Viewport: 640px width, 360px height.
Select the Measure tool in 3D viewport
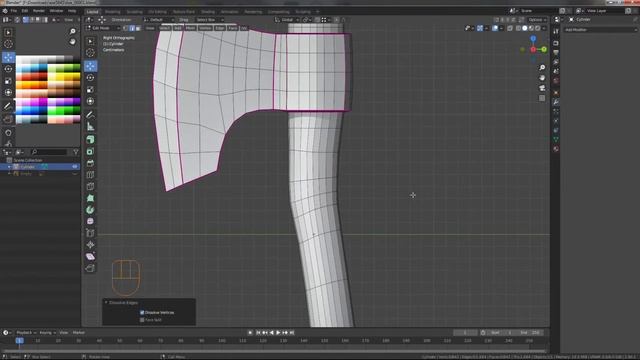[x=90, y=127]
